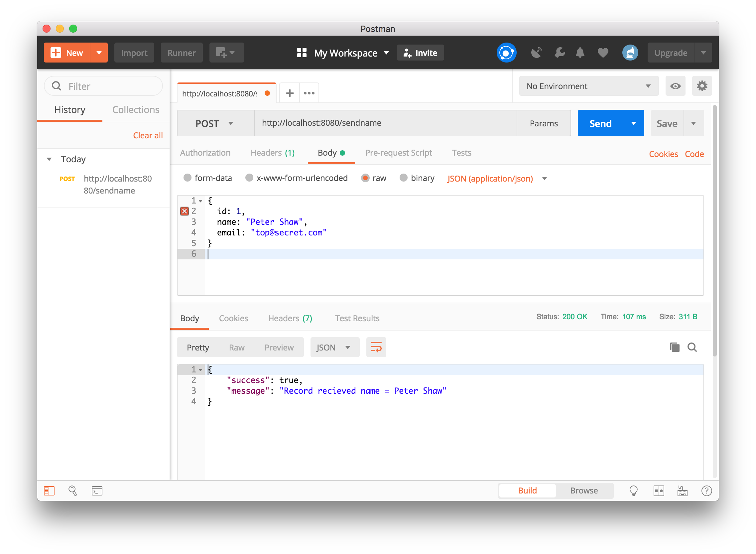Open the No Environment dropdown
The width and height of the screenshot is (756, 554).
point(589,86)
